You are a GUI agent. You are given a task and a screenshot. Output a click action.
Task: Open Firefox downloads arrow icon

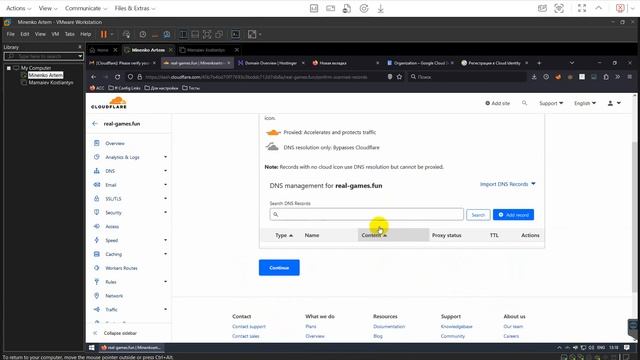pyautogui.click(x=534, y=77)
